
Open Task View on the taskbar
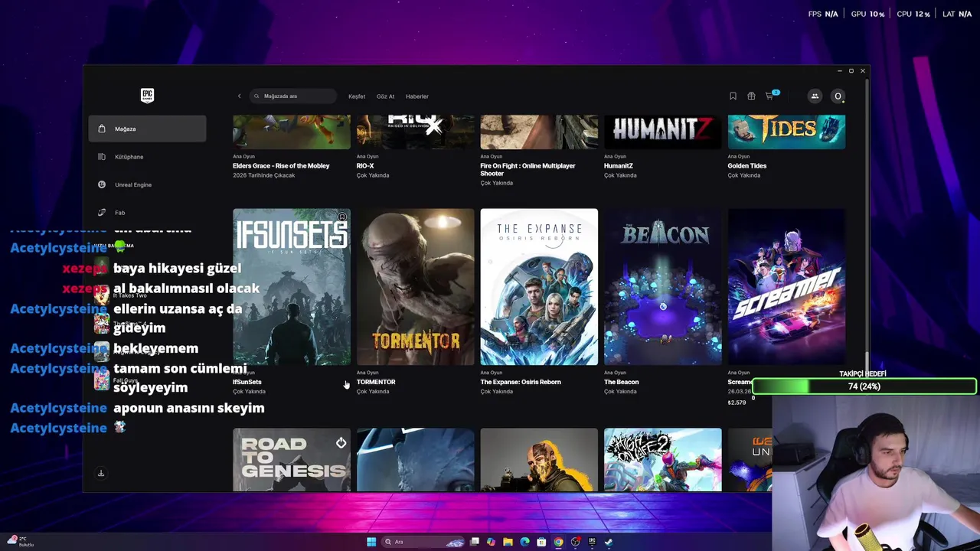tap(475, 542)
